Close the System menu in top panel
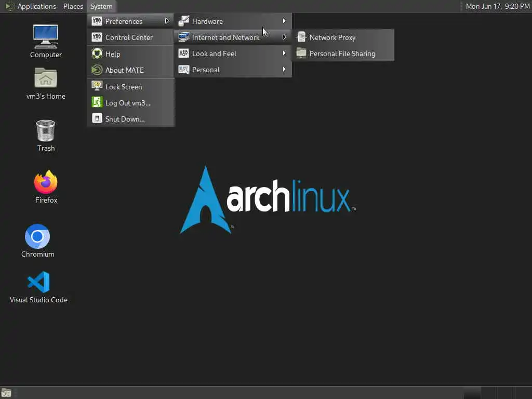The image size is (532, 399). click(101, 6)
